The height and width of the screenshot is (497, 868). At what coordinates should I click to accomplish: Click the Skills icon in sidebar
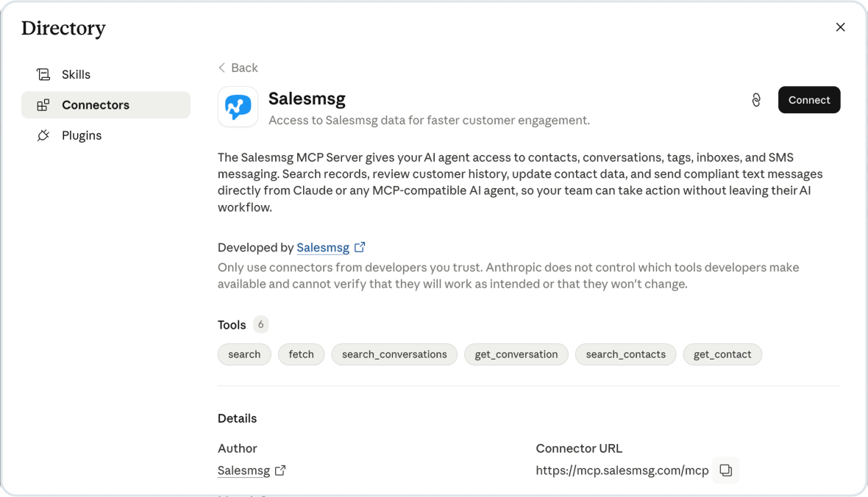tap(43, 74)
